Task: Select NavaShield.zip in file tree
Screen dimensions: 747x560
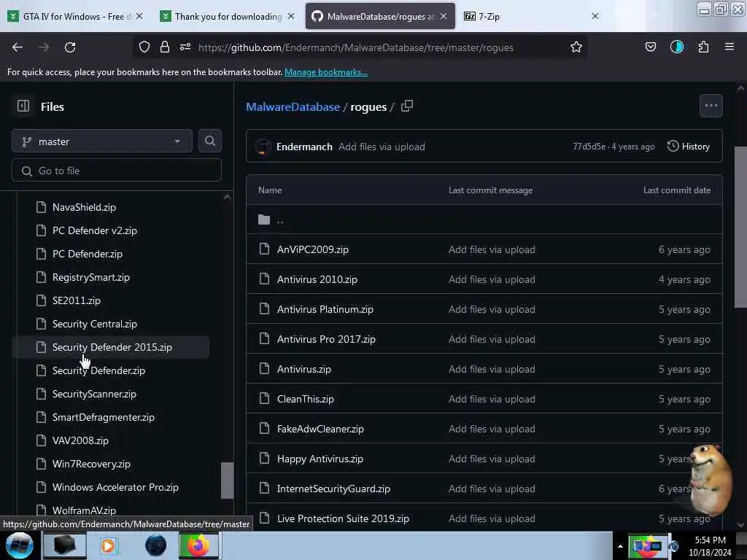Action: [84, 207]
